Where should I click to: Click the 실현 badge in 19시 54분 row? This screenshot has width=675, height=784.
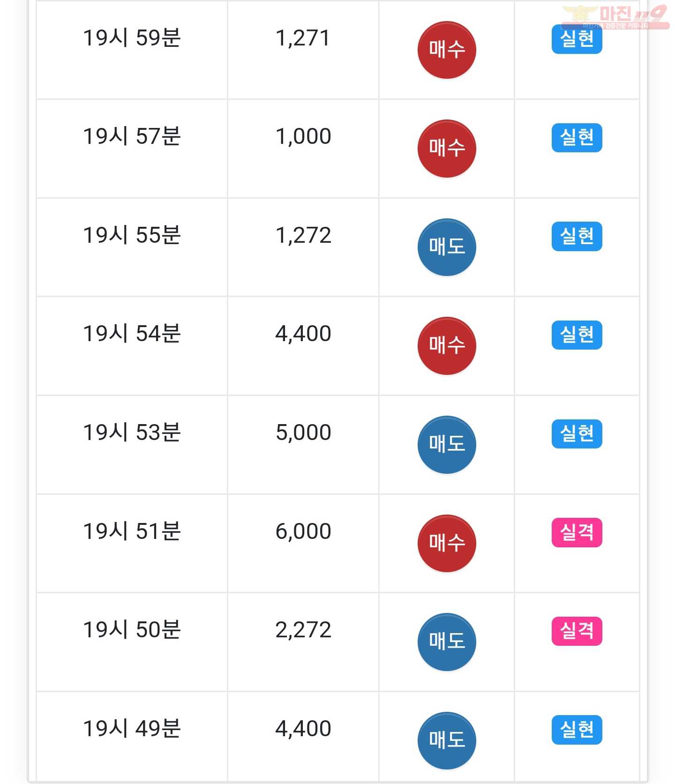click(577, 335)
